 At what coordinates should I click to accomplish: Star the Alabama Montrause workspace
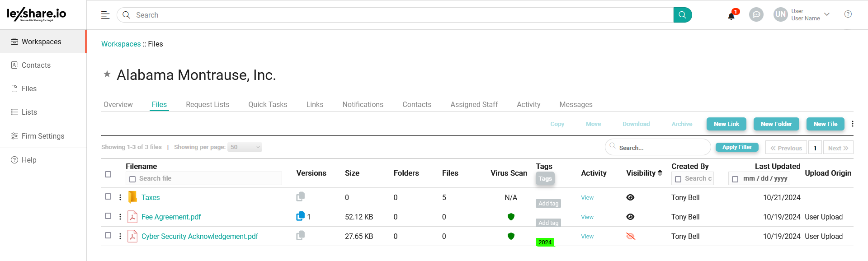pos(107,74)
